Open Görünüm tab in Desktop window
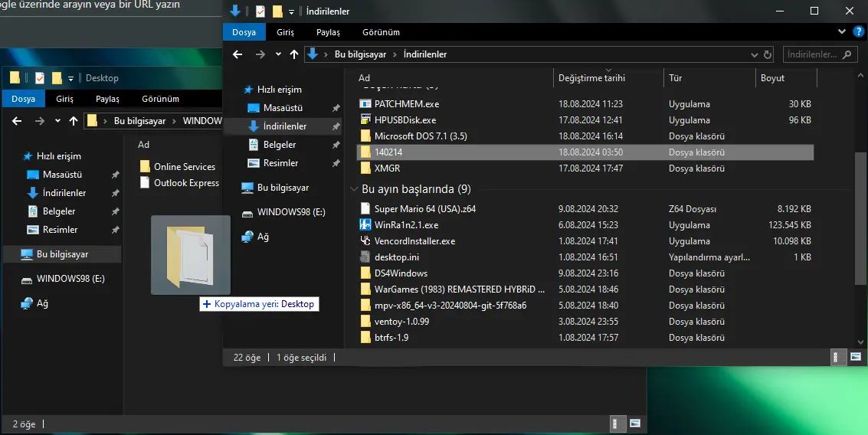Image resolution: width=868 pixels, height=435 pixels. tap(161, 99)
